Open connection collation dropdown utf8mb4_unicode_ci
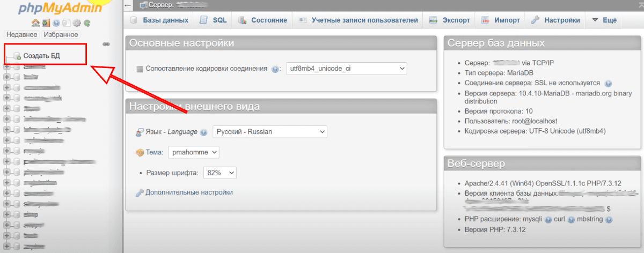Screen dimensions: 644x253 [347, 69]
